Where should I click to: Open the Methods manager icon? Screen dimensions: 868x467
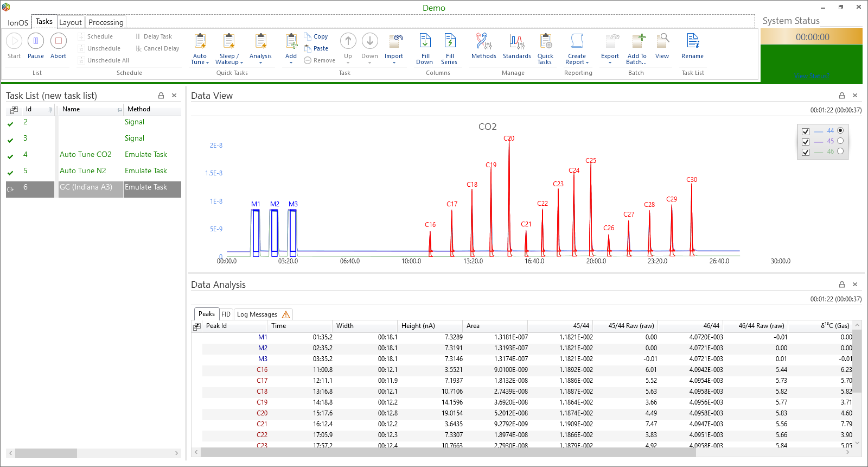[x=483, y=42]
